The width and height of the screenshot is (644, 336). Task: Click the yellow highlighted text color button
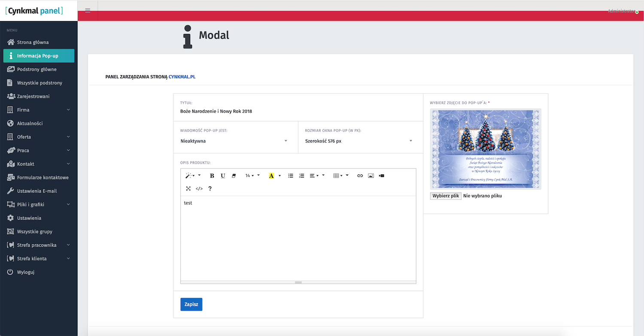click(x=271, y=176)
